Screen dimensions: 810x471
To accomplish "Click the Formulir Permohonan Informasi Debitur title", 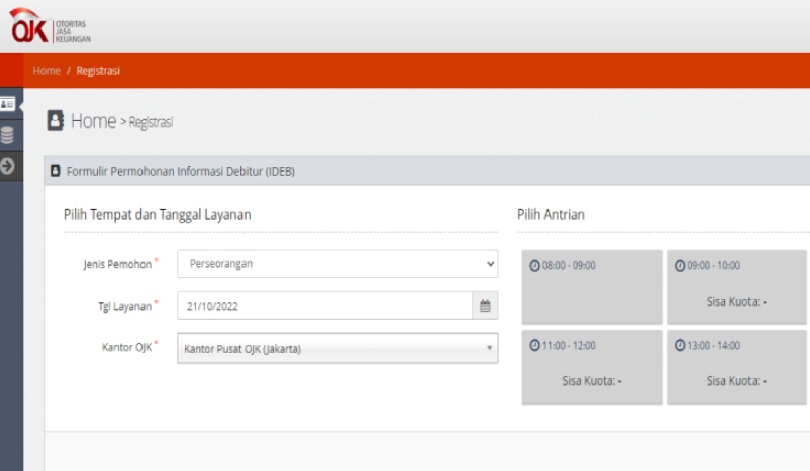I will (x=180, y=171).
